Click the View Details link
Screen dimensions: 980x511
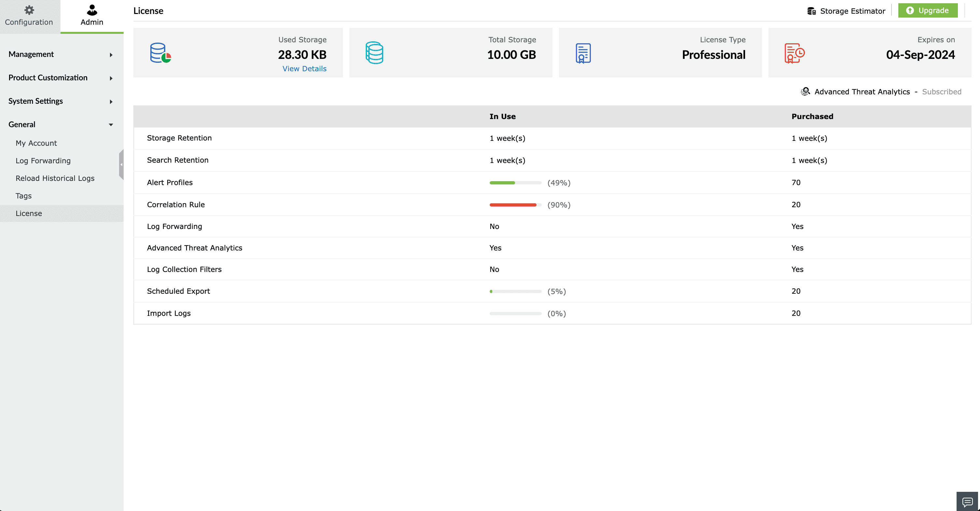pos(304,69)
